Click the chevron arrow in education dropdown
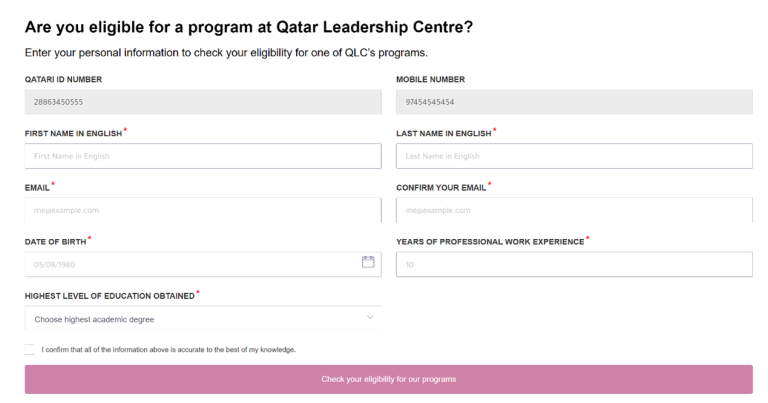This screenshot has width=768, height=403. pyautogui.click(x=369, y=318)
